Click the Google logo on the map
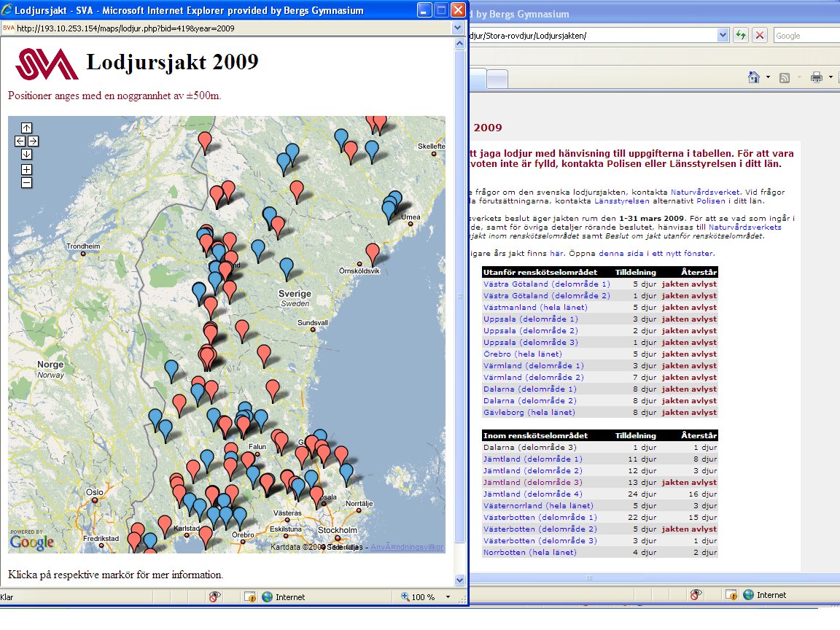Image resolution: width=840 pixels, height=630 pixels. tap(31, 542)
